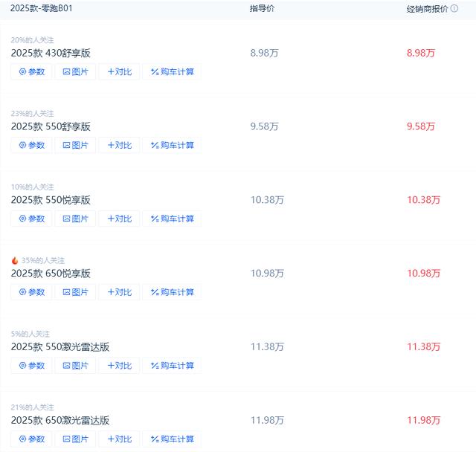The width and height of the screenshot is (476, 452).
Task: View 图片 for 2025款 550悦享版
Action: point(75,219)
